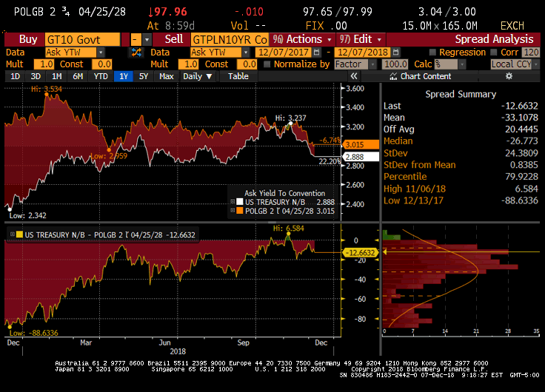This screenshot has width=545, height=392.
Task: Edit the Sell Mult 1.0 field
Action: click(189, 64)
